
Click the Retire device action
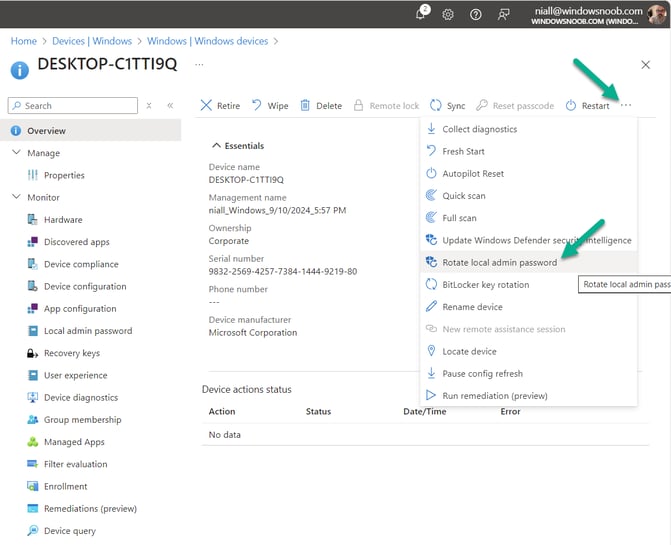coord(220,105)
